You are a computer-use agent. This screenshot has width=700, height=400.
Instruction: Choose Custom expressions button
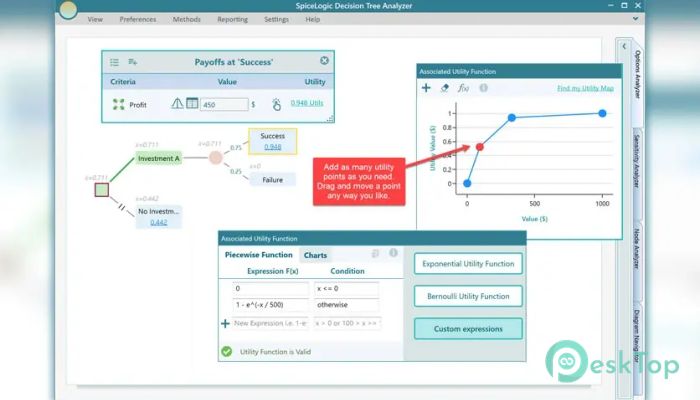(468, 329)
